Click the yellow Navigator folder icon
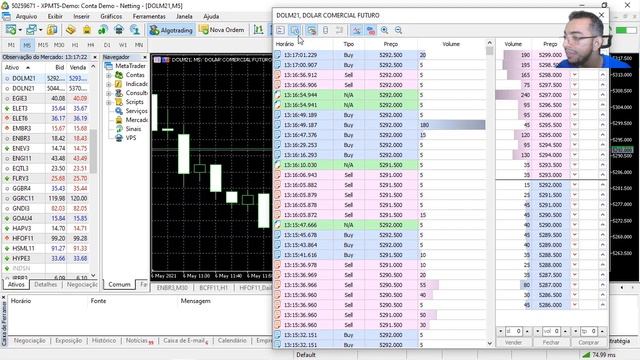The height and width of the screenshot is (360, 640). 87,30
